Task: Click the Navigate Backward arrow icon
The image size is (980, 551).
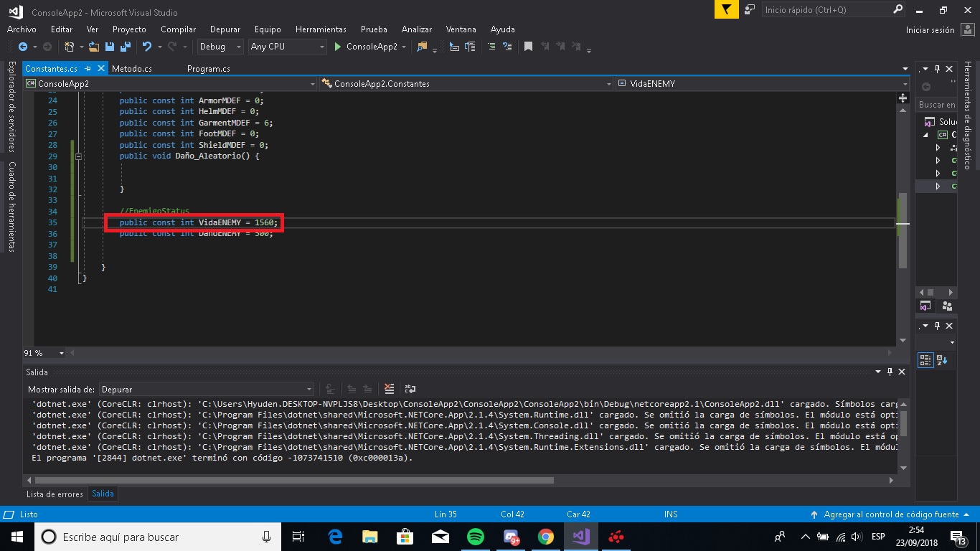Action: pyautogui.click(x=22, y=47)
